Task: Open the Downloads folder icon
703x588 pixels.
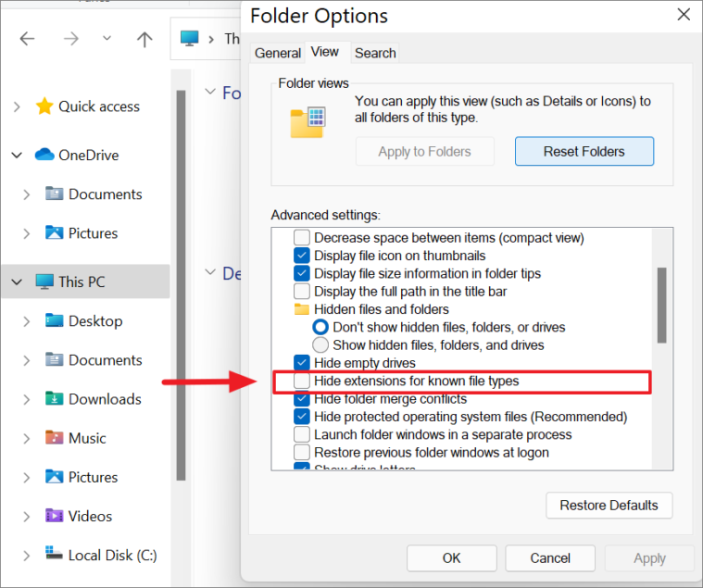Action: [55, 398]
